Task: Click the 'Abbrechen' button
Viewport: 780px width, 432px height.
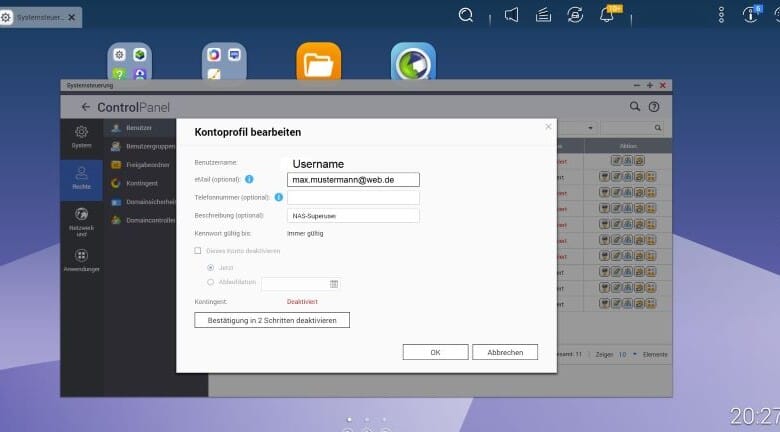Action: pos(505,352)
